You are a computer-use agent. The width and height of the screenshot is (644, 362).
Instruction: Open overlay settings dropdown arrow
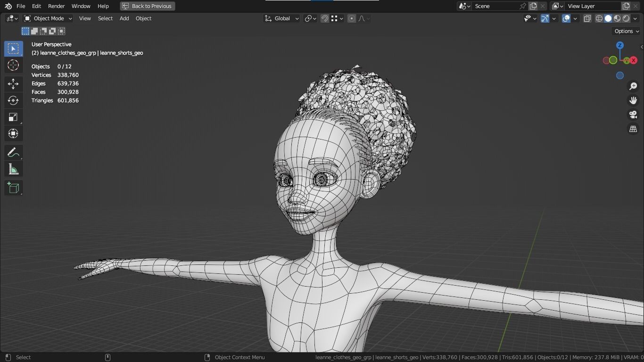pos(575,18)
